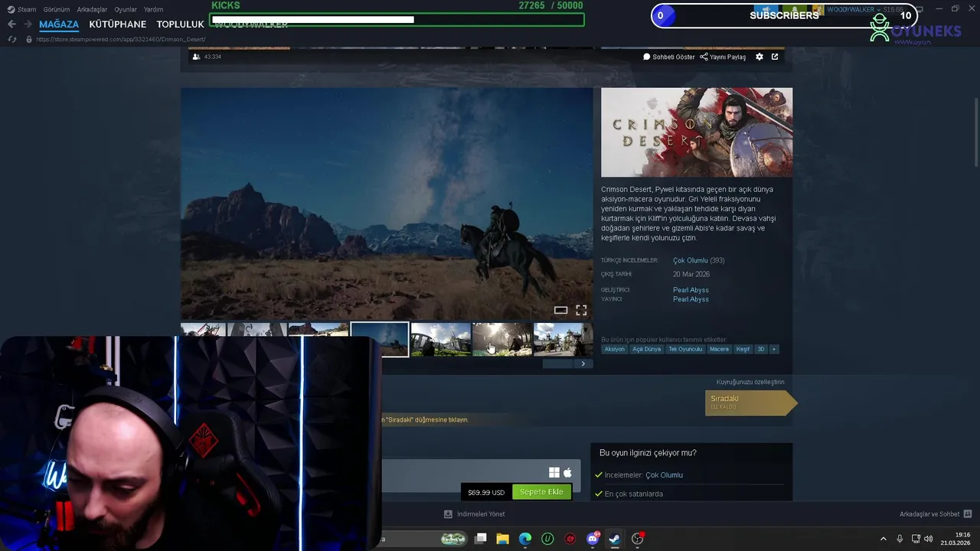This screenshot has width=980, height=551.
Task: Switch to the TOPLULUK tab
Action: pos(180,24)
